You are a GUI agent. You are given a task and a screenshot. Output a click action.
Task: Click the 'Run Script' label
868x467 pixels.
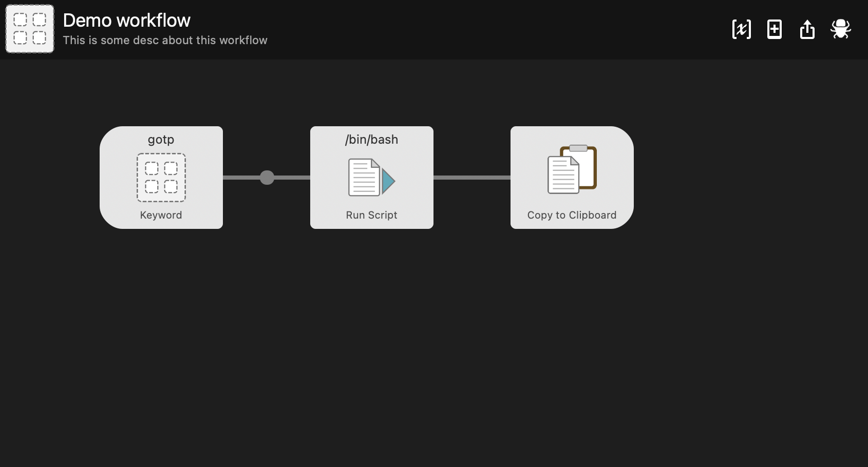click(x=372, y=215)
